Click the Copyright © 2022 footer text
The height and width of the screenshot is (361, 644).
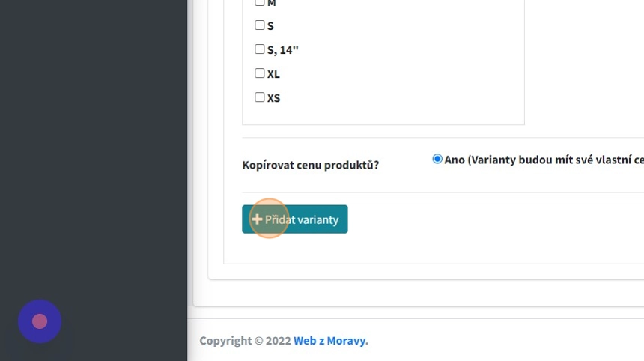pyautogui.click(x=245, y=341)
